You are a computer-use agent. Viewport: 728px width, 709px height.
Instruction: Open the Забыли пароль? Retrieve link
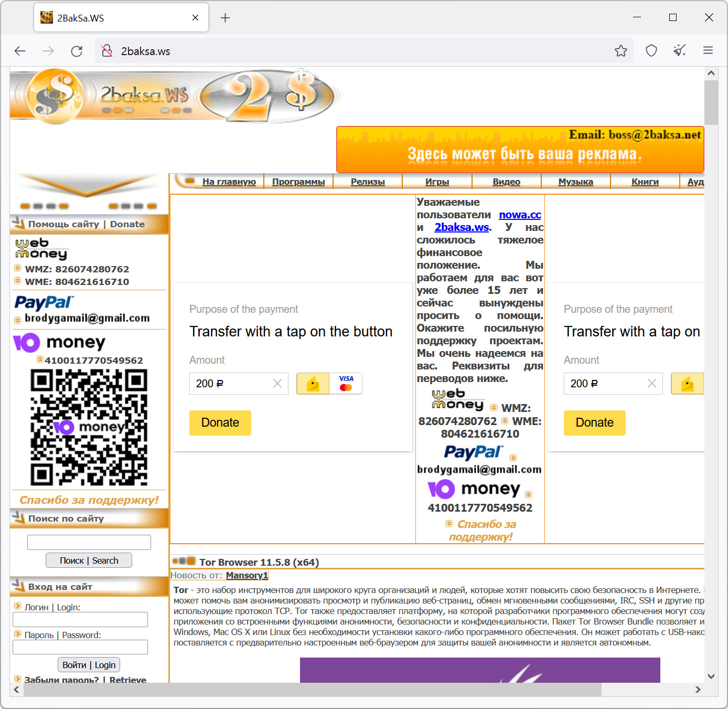pyautogui.click(x=85, y=680)
